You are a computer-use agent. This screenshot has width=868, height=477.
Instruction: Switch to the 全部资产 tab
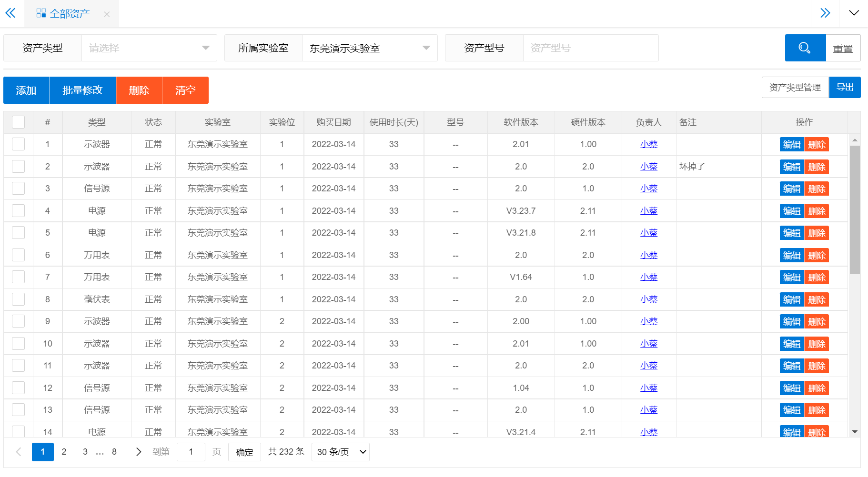click(x=69, y=14)
